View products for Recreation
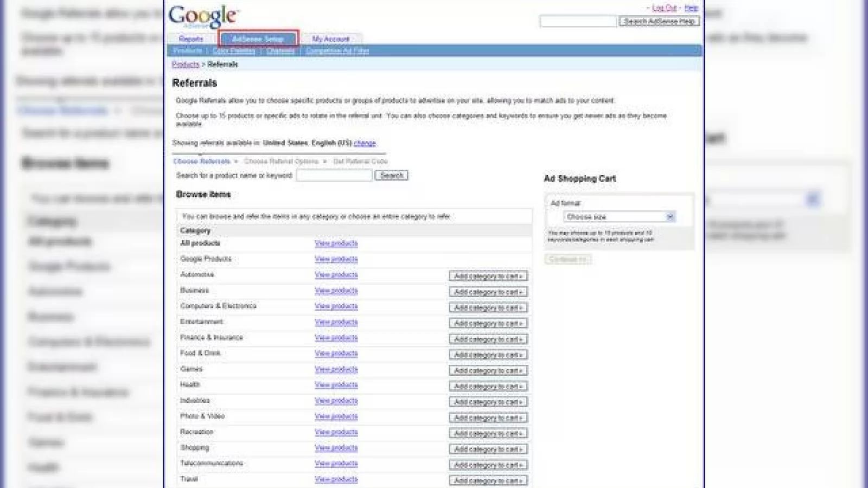 [336, 432]
